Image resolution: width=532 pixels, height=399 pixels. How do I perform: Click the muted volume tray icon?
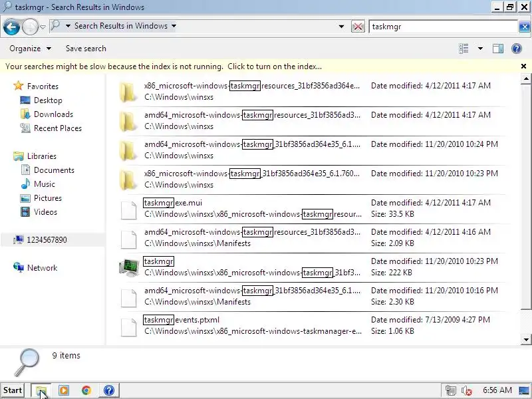click(467, 390)
